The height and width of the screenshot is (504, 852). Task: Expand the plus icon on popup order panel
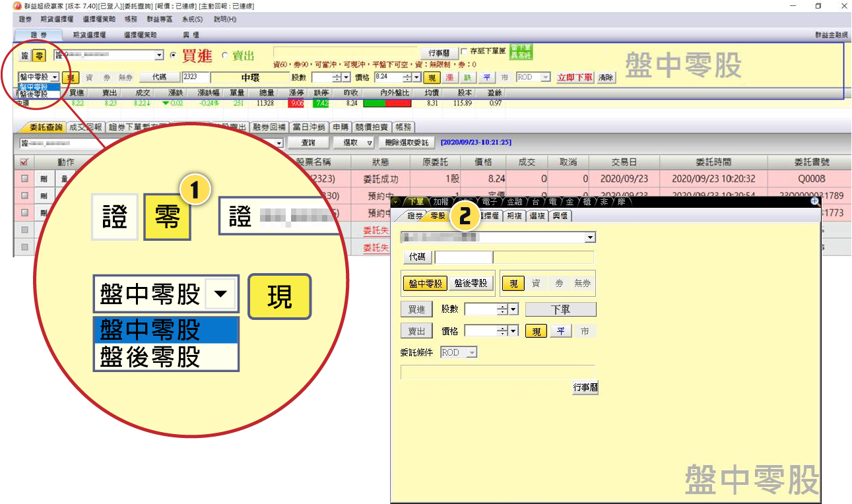pos(814,201)
